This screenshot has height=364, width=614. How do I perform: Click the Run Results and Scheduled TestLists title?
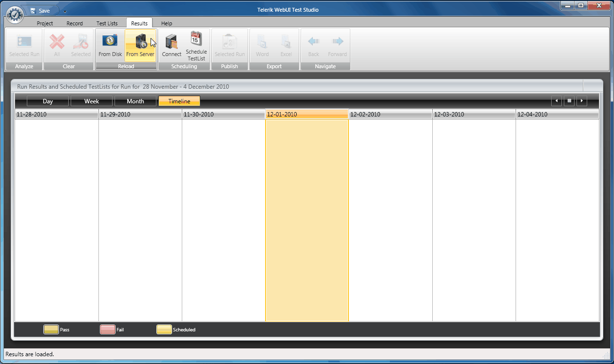click(123, 87)
